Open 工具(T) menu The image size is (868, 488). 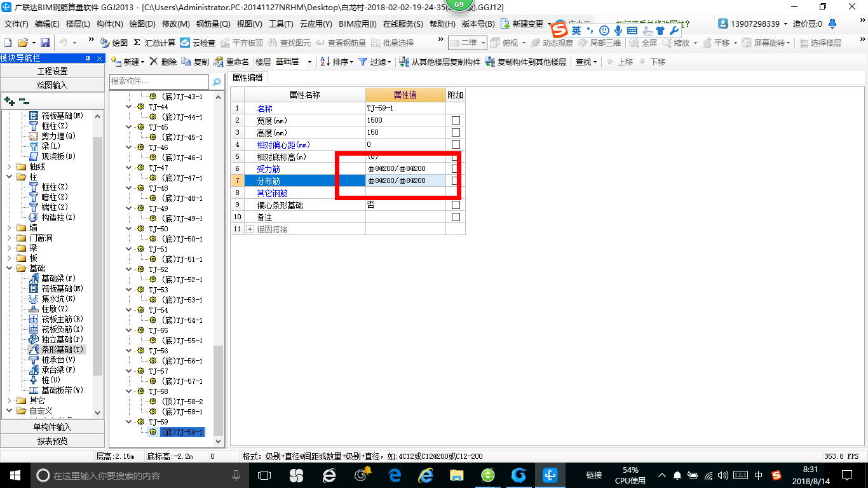281,24
